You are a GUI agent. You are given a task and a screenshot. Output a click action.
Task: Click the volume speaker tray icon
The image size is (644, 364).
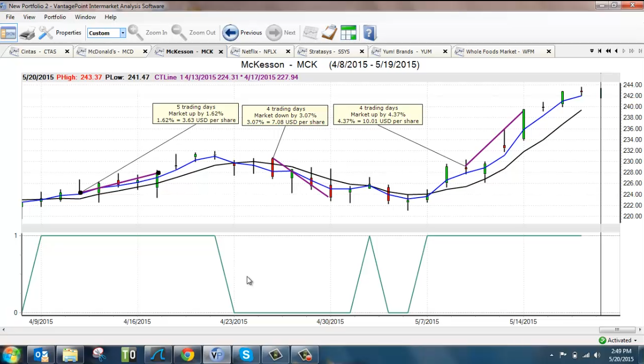pyautogui.click(x=598, y=355)
